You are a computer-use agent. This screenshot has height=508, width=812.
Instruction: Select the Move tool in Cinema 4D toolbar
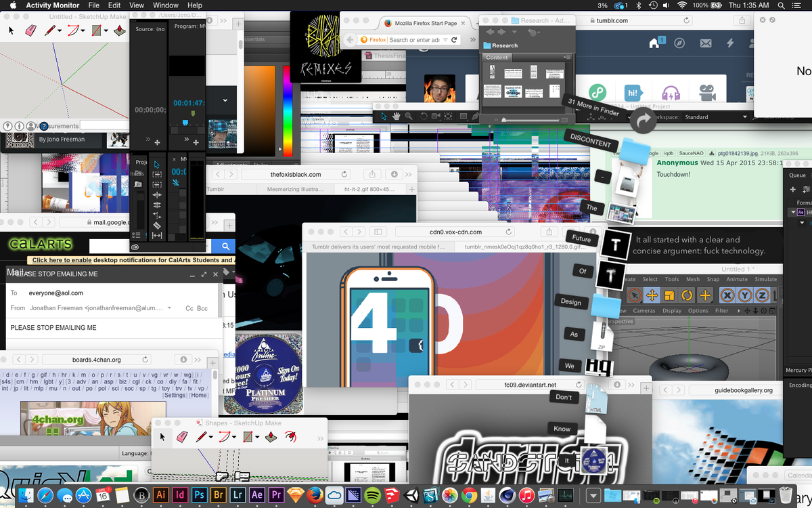point(652,295)
